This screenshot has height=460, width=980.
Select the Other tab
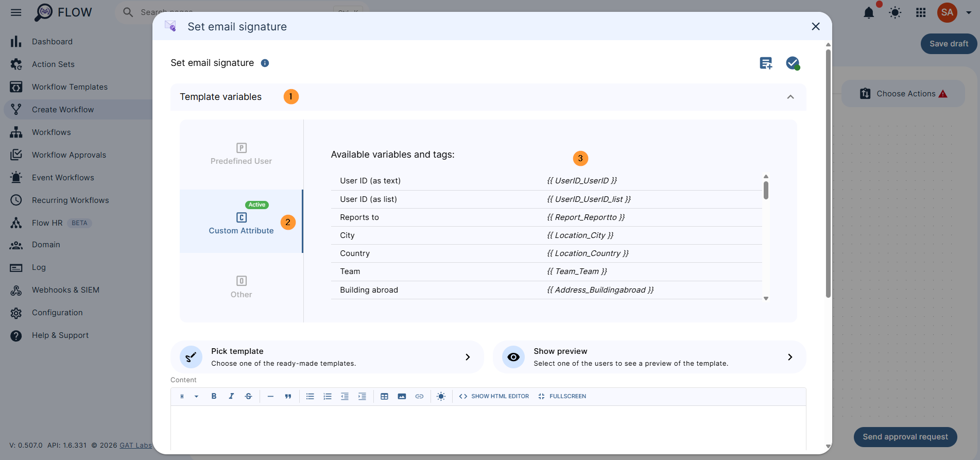(241, 287)
